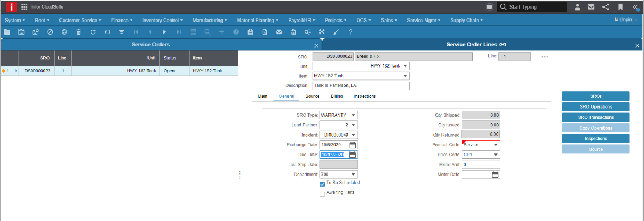
Task: Open the Meter Date calendar picker
Action: [495, 175]
